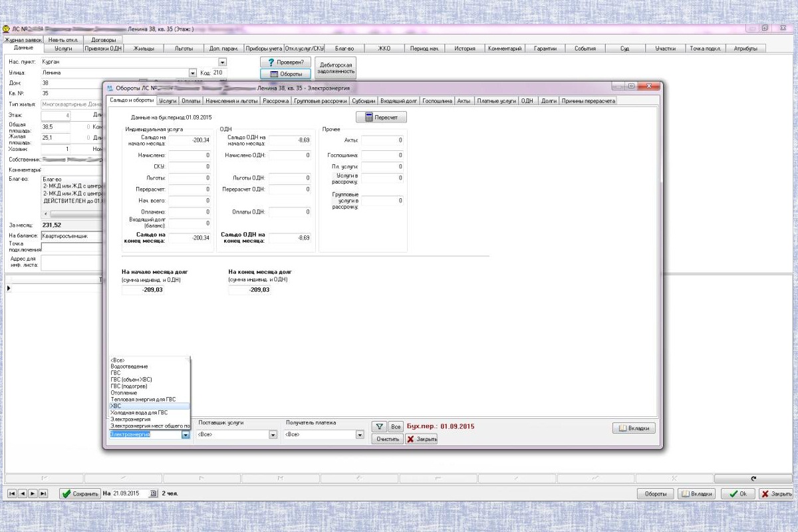
Task: Switch to the Договоры tab
Action: [103, 40]
